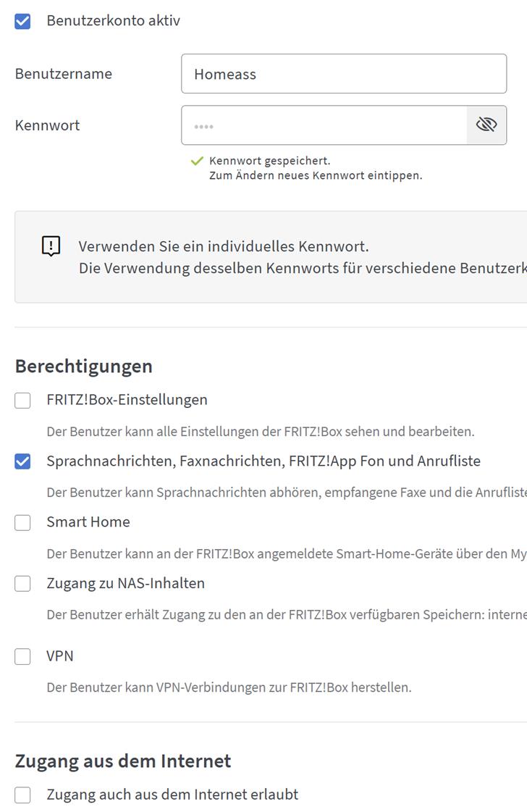Enable the VPN permission checkbox

click(23, 656)
